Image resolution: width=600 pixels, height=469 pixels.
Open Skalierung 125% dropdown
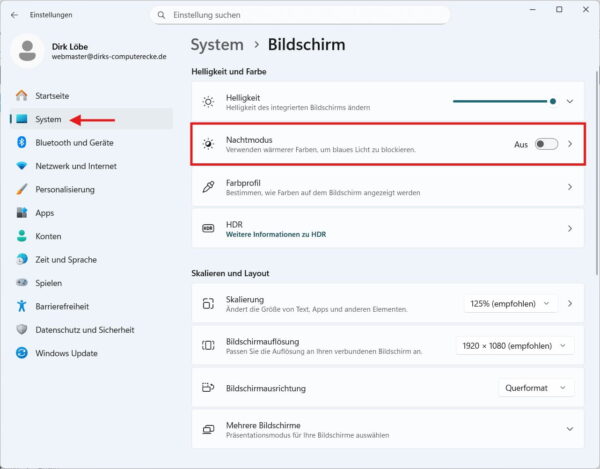pos(510,304)
